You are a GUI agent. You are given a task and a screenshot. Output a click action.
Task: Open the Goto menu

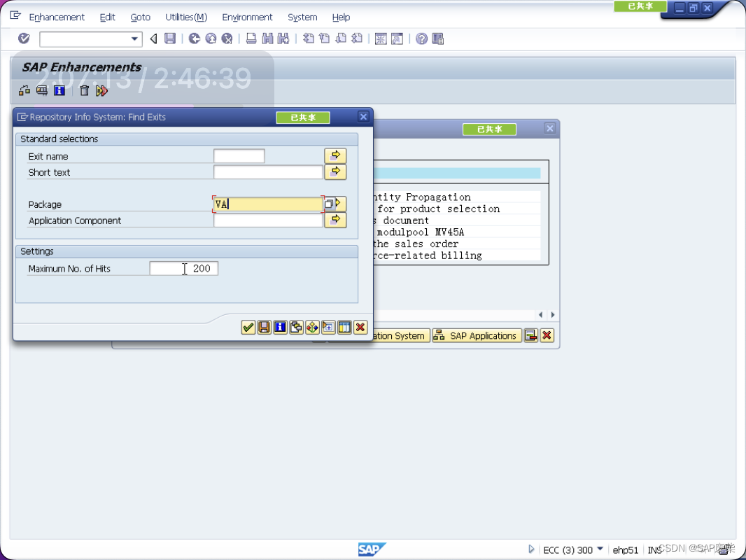pyautogui.click(x=141, y=17)
